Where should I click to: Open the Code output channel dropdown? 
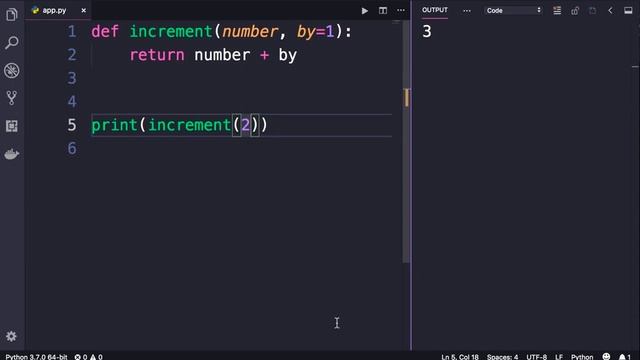click(x=513, y=11)
